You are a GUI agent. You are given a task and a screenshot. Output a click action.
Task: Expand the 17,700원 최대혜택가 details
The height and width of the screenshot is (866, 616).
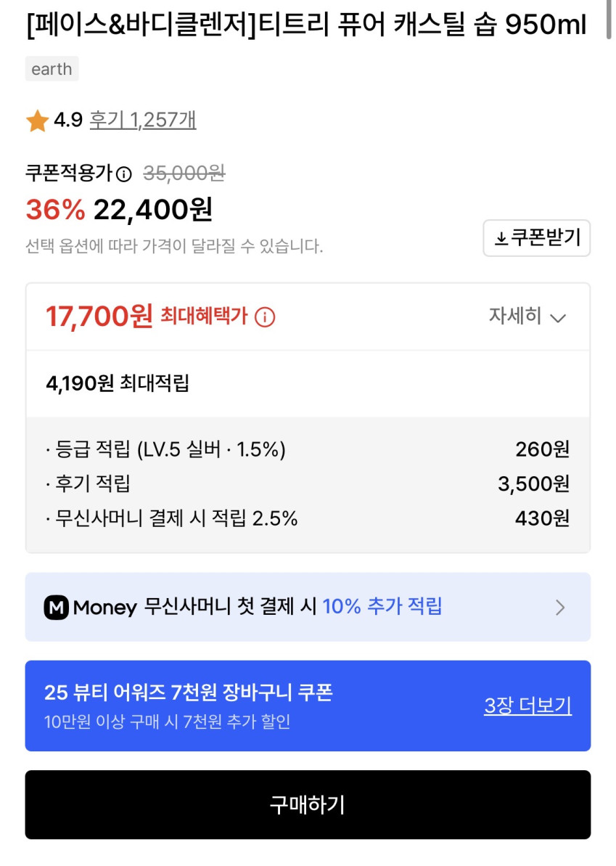point(99,316)
